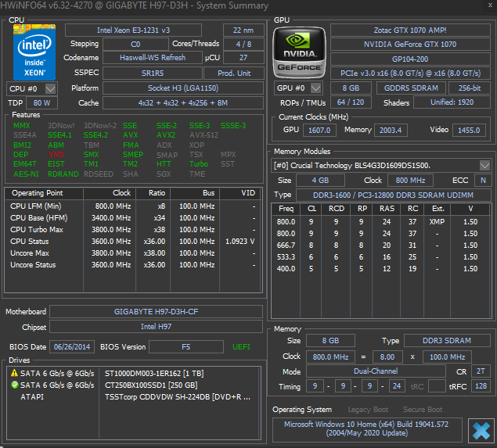
Task: Click the Socket H3 (LGA1150) platform field
Action: click(x=183, y=88)
